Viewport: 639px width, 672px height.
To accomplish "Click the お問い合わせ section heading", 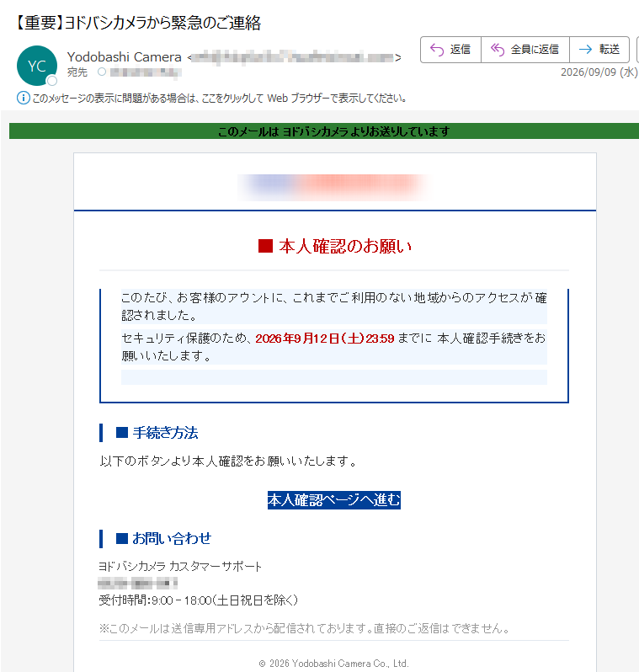I will click(x=163, y=539).
